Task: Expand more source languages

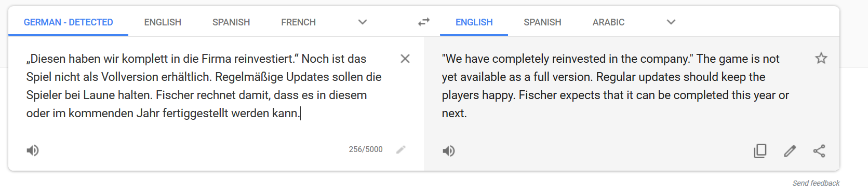Action: (x=363, y=22)
